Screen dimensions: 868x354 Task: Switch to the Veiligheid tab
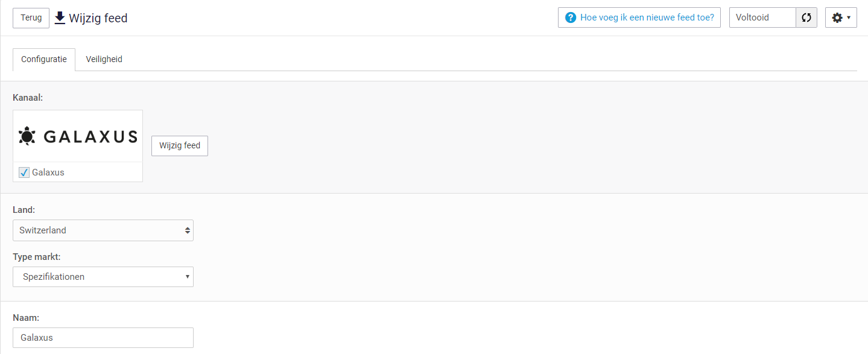coord(104,59)
